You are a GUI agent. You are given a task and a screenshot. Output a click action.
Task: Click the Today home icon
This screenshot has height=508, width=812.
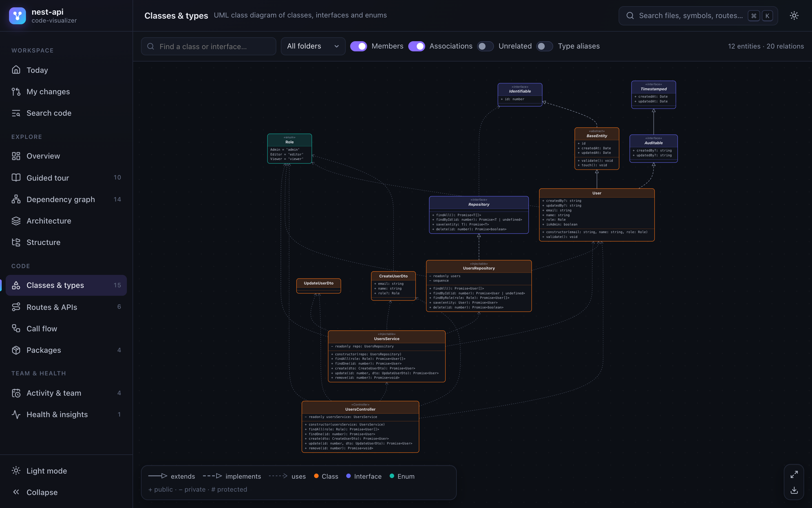point(16,70)
